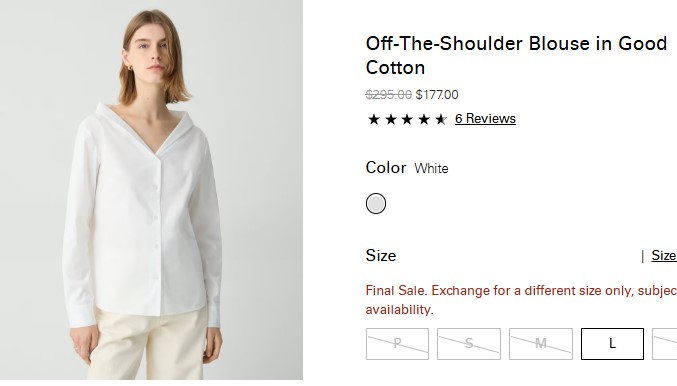This screenshot has width=677, height=386.
Task: Click the partially filled fifth star
Action: 441,119
